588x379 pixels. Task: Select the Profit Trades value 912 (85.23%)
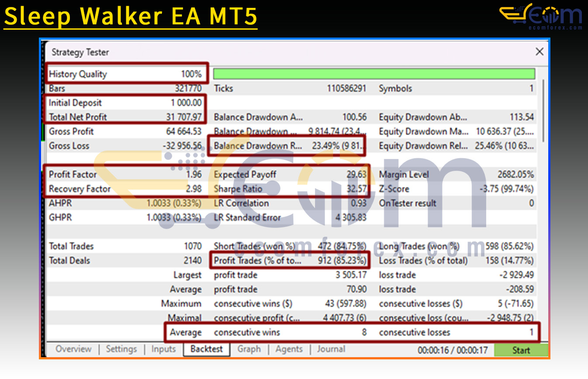click(342, 261)
